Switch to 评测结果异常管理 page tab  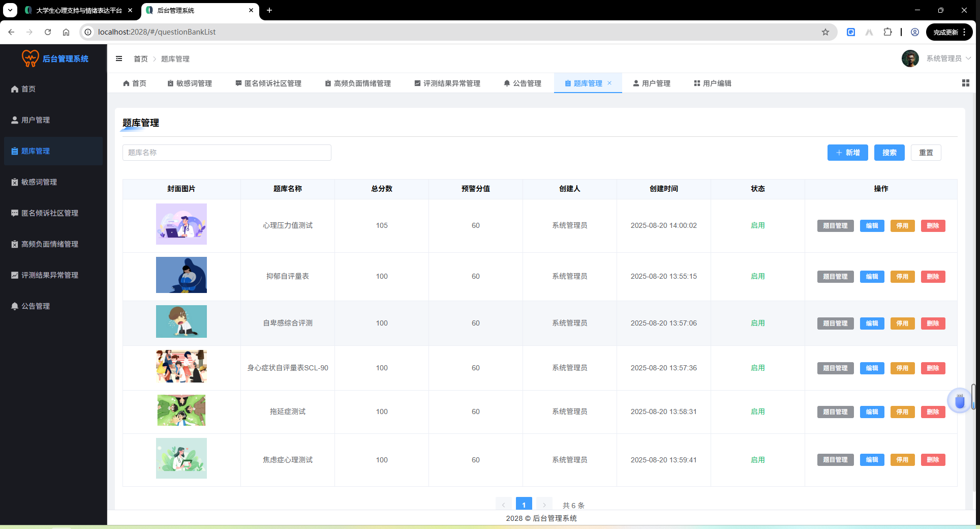(x=447, y=83)
